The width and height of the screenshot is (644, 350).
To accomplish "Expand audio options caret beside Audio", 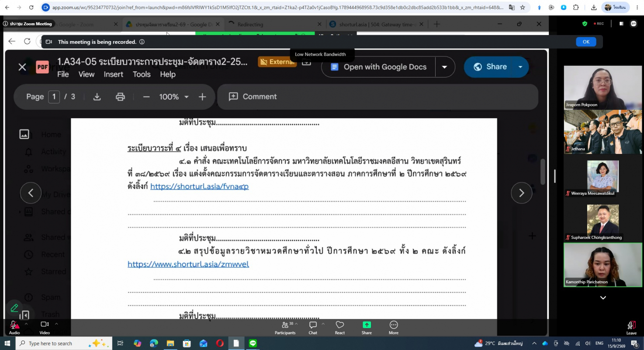I will click(x=26, y=324).
